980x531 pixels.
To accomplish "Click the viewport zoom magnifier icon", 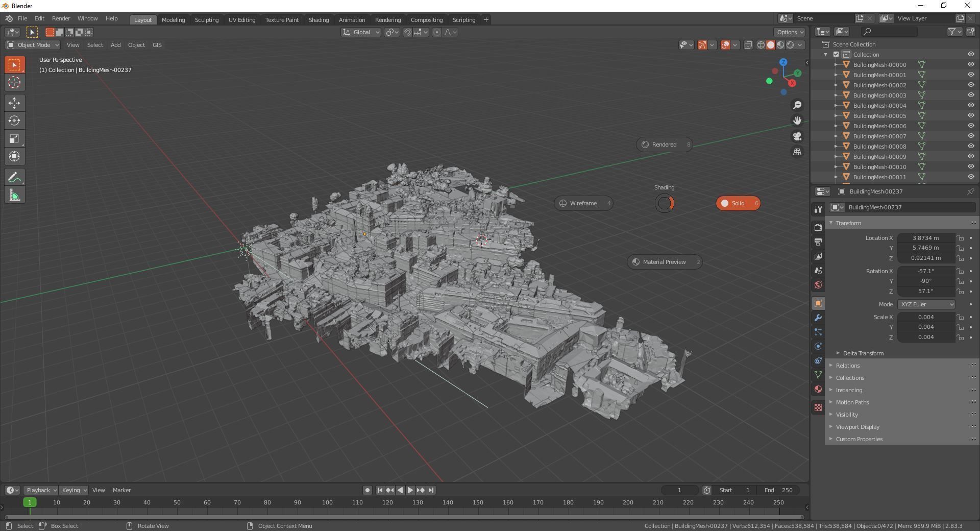I will (x=797, y=105).
